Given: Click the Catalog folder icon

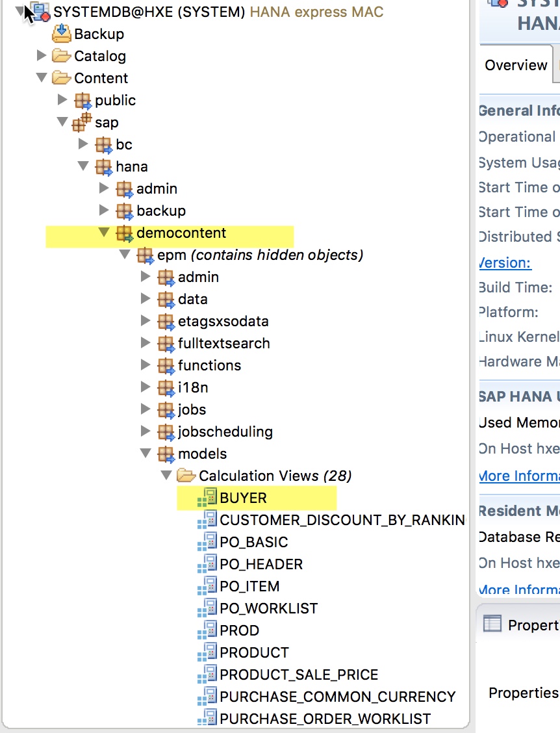Looking at the screenshot, I should (x=61, y=56).
